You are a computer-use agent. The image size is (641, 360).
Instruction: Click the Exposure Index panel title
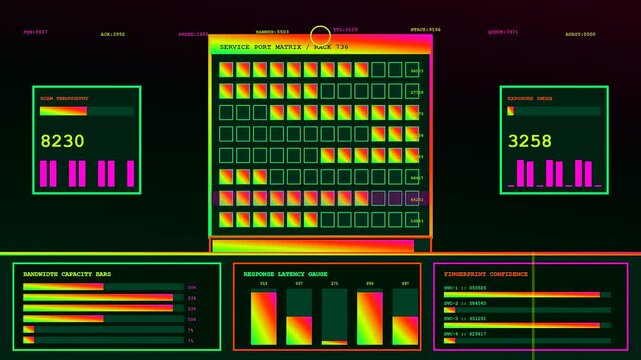[x=530, y=98]
